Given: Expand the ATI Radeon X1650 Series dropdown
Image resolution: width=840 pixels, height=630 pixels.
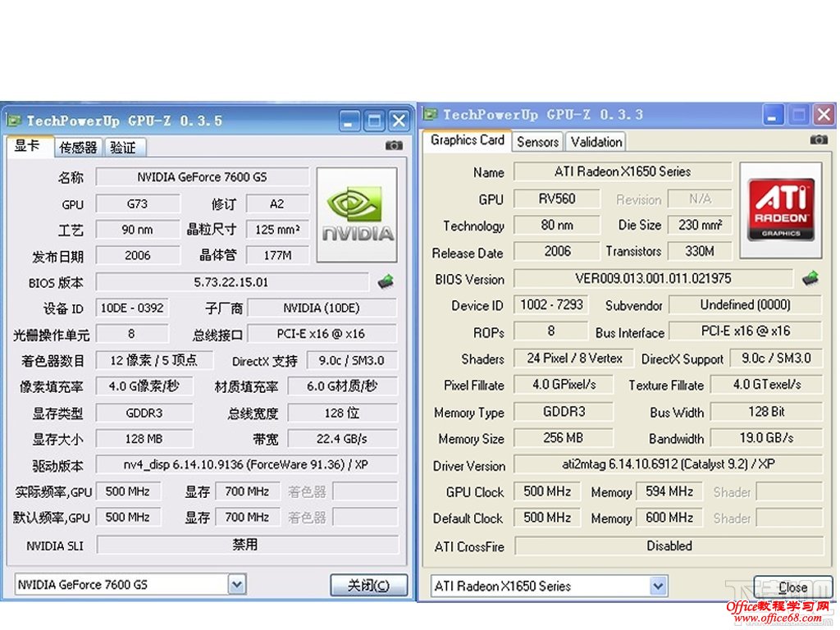Looking at the screenshot, I should coord(659,586).
